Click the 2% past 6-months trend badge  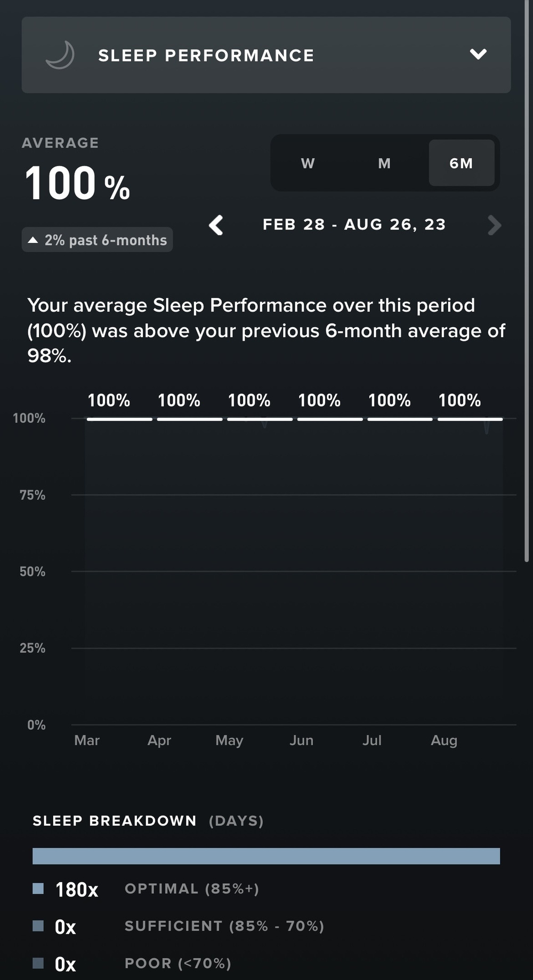click(98, 240)
